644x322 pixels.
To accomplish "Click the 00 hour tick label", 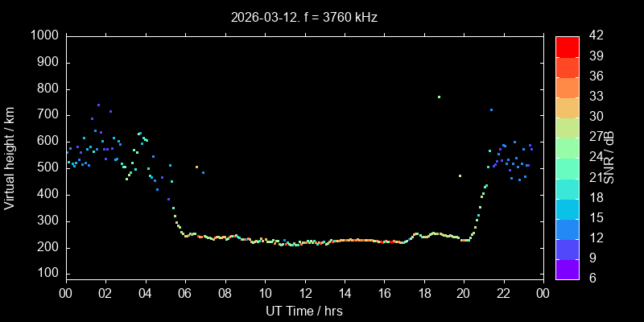I will pyautogui.click(x=66, y=293).
